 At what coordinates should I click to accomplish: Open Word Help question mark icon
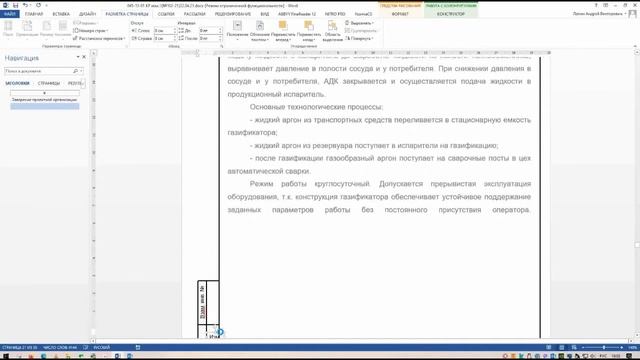(596, 5)
